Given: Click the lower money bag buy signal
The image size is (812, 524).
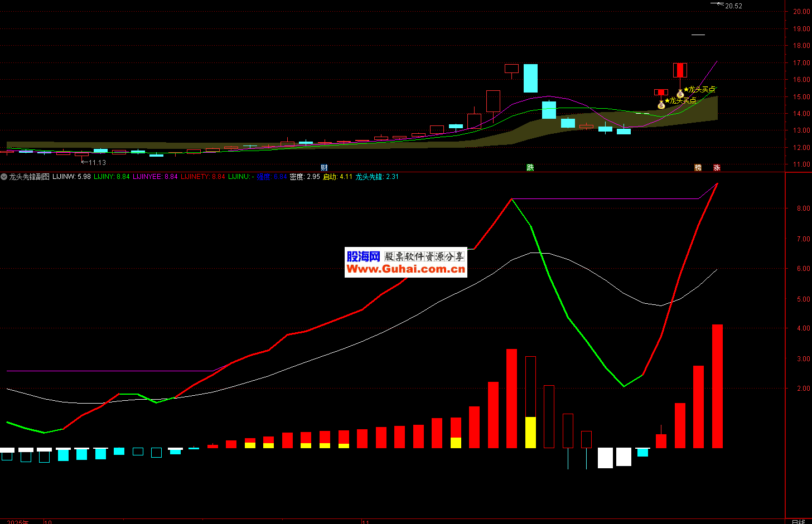Looking at the screenshot, I should point(661,104).
